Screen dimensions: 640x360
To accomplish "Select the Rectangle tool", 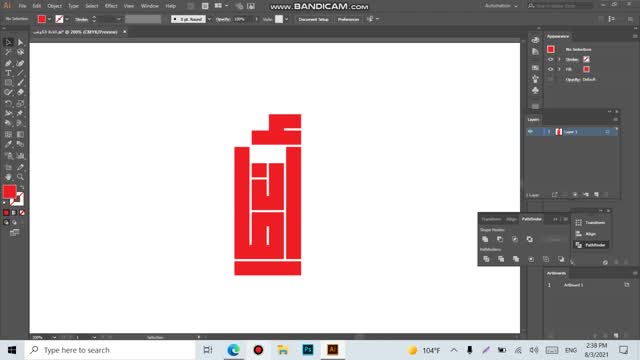I will [x=8, y=82].
